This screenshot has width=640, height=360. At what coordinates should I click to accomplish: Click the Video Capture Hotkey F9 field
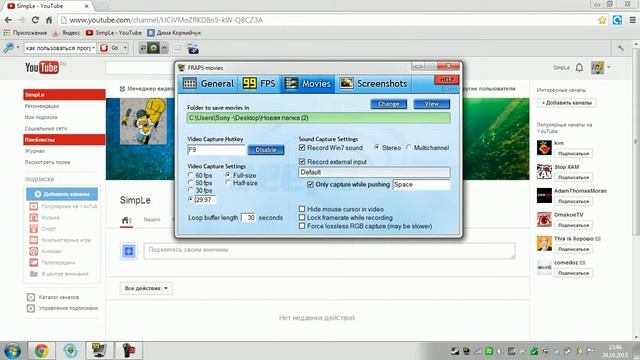coord(216,150)
